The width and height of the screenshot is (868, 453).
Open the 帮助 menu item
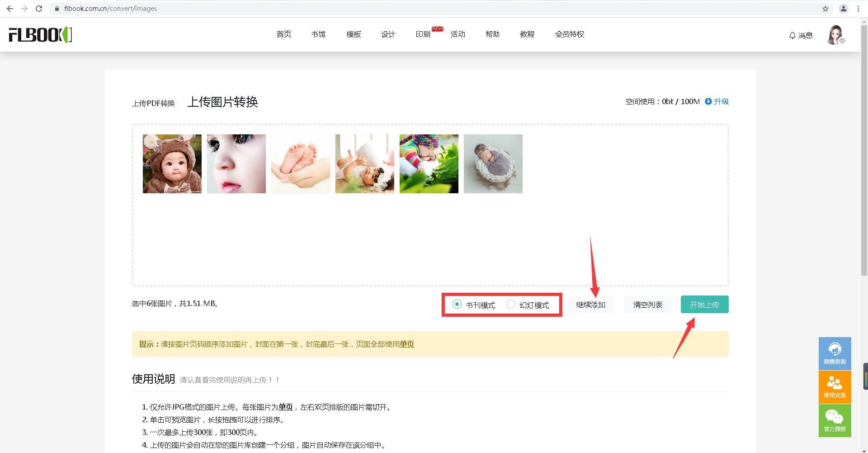[x=492, y=34]
